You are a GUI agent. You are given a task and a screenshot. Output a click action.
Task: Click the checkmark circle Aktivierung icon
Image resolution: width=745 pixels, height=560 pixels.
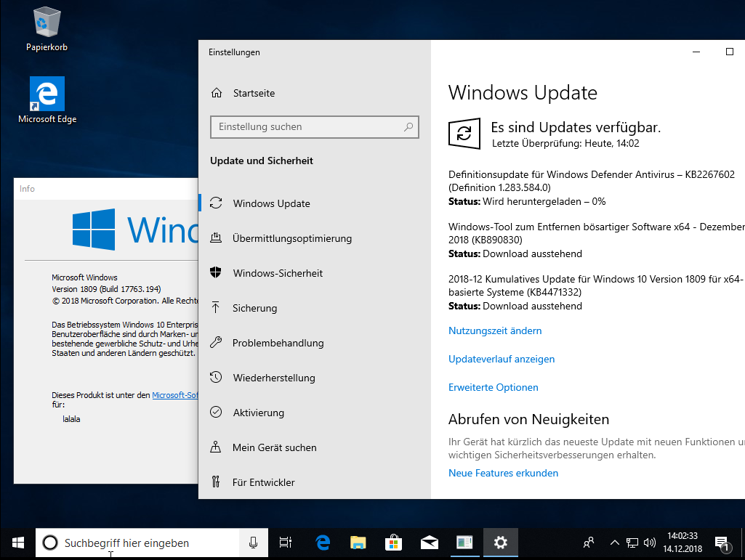point(216,412)
